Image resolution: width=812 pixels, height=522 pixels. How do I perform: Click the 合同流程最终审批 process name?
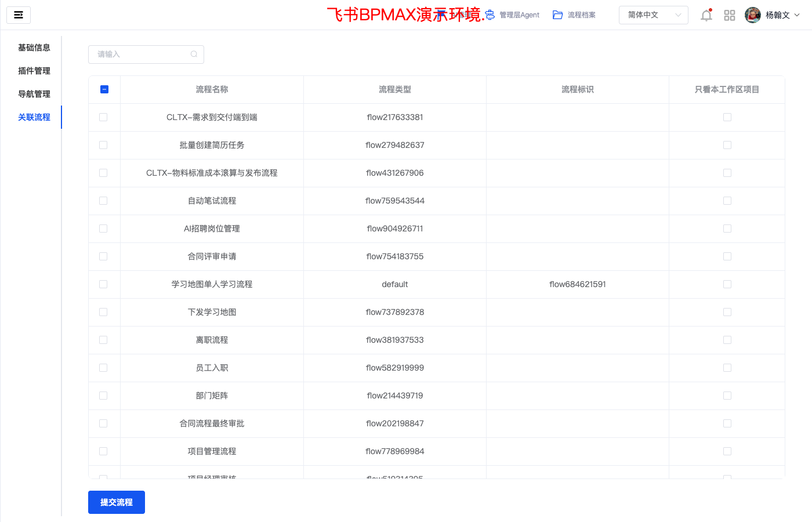[x=212, y=423]
